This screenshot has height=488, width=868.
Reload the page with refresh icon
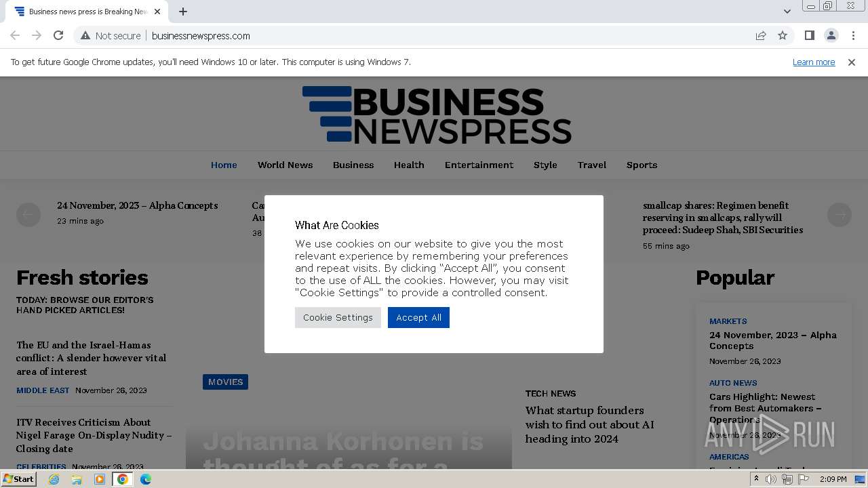click(58, 35)
